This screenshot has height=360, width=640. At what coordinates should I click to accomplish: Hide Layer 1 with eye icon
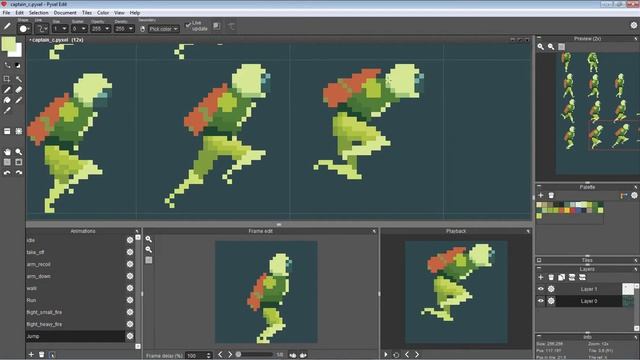coord(540,289)
